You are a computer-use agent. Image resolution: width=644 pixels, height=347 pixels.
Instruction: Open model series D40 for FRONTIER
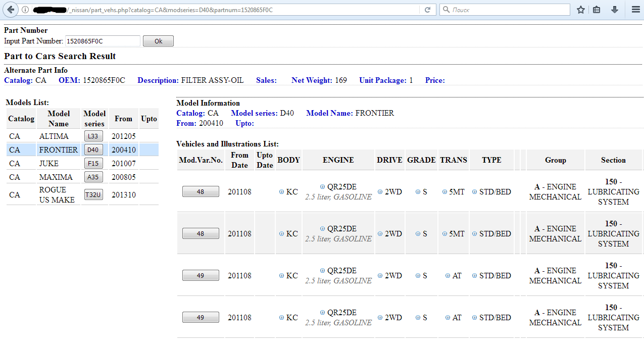pyautogui.click(x=94, y=150)
